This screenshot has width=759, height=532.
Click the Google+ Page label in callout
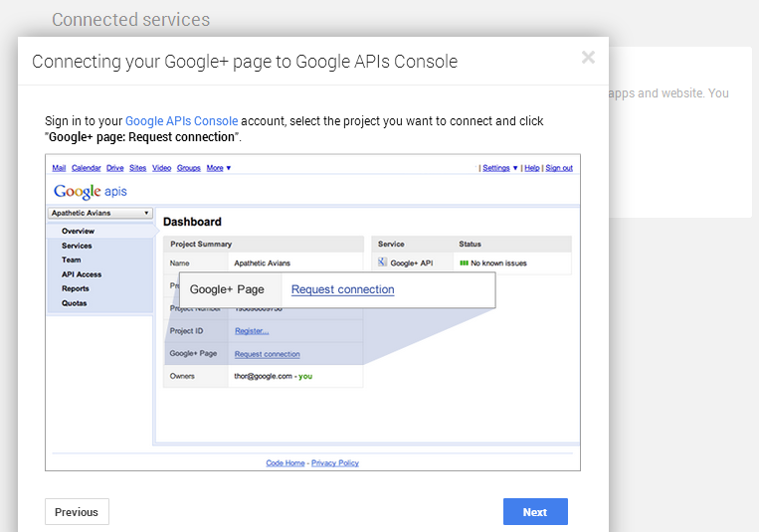pos(227,289)
